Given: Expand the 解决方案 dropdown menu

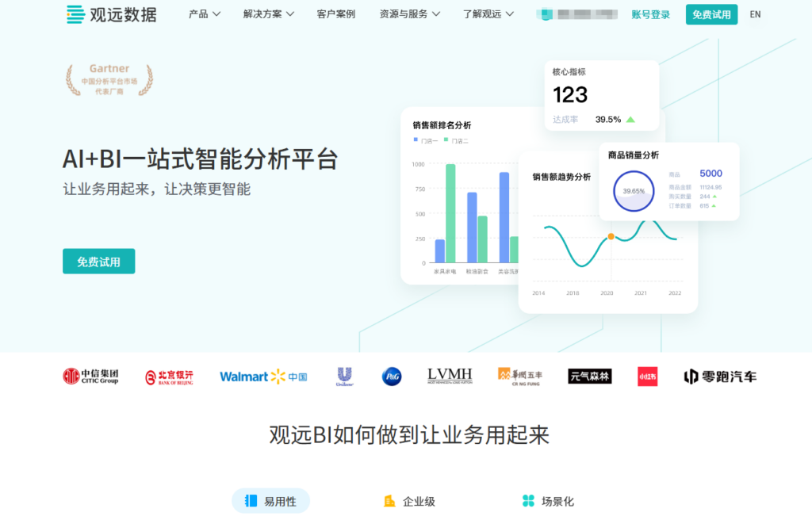Looking at the screenshot, I should pyautogui.click(x=268, y=14).
